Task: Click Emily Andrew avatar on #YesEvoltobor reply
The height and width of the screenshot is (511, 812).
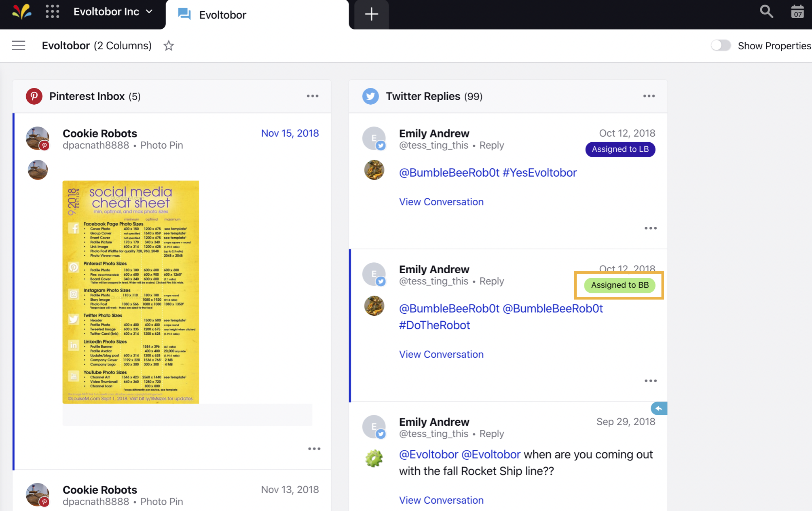Action: tap(374, 138)
